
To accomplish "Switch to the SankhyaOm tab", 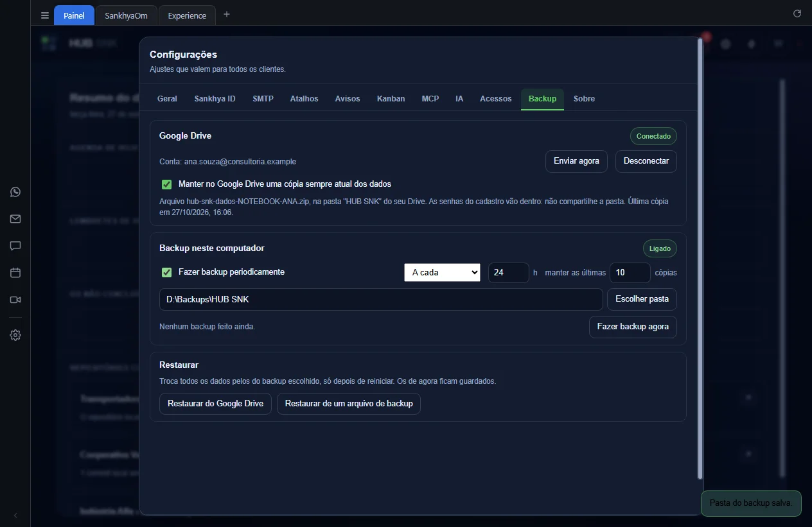I will (x=127, y=15).
